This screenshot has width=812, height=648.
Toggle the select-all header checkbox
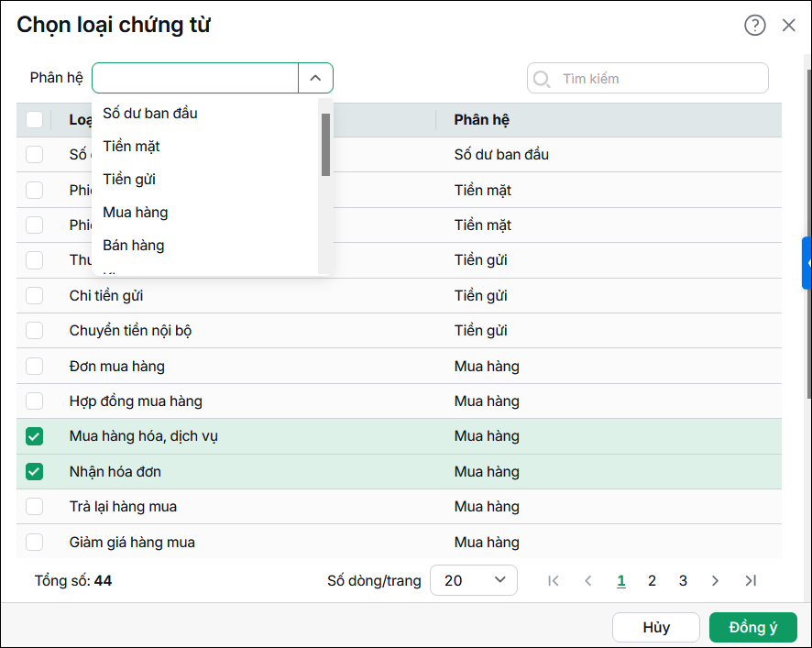(34, 120)
